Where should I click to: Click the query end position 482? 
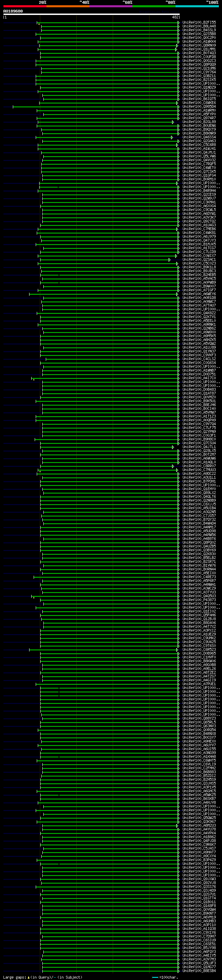pos(175,17)
